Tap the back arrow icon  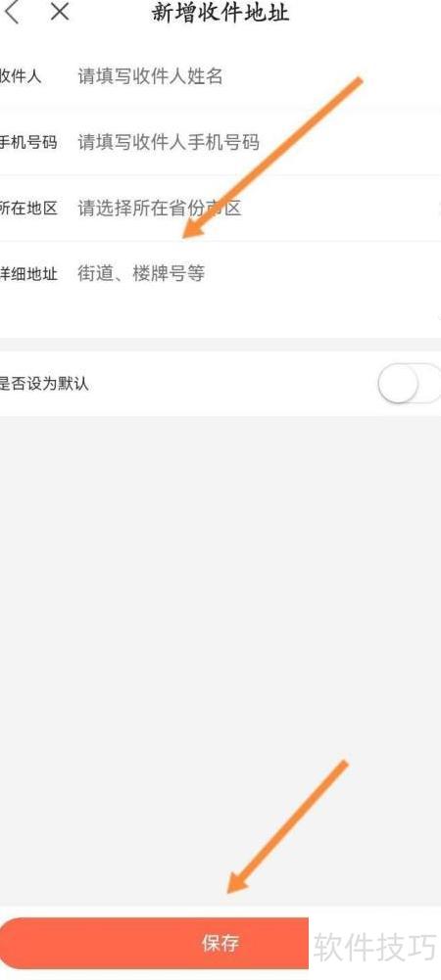pos(12,11)
